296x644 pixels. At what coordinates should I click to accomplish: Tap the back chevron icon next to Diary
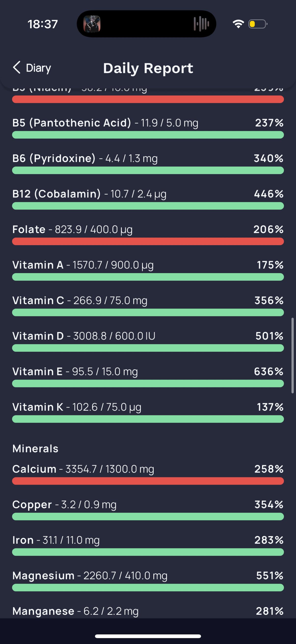pos(17,68)
